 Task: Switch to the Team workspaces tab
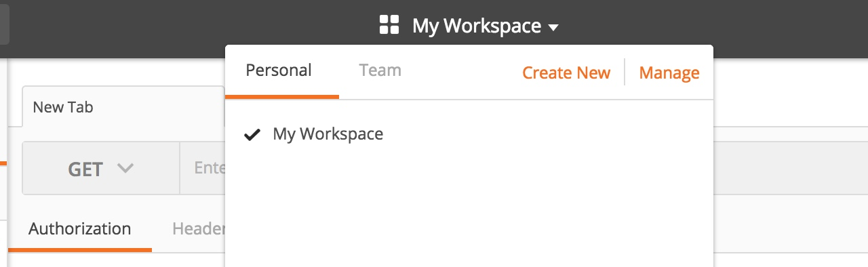[x=380, y=70]
